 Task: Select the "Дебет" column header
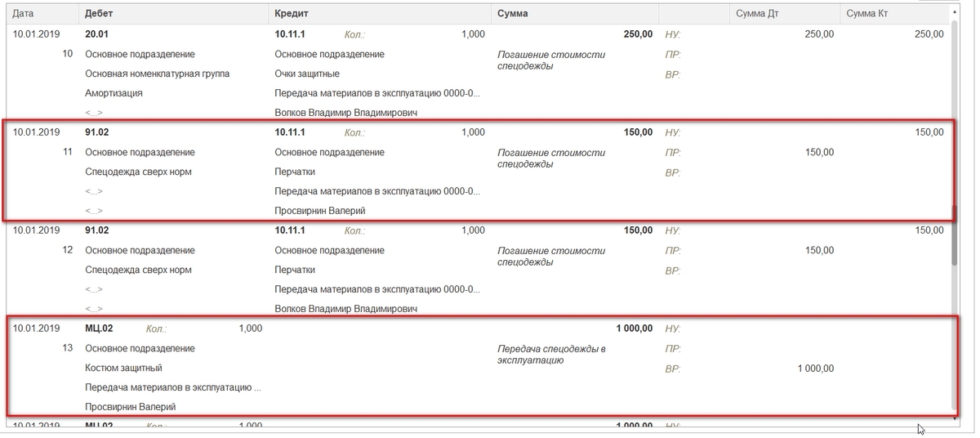[x=99, y=14]
